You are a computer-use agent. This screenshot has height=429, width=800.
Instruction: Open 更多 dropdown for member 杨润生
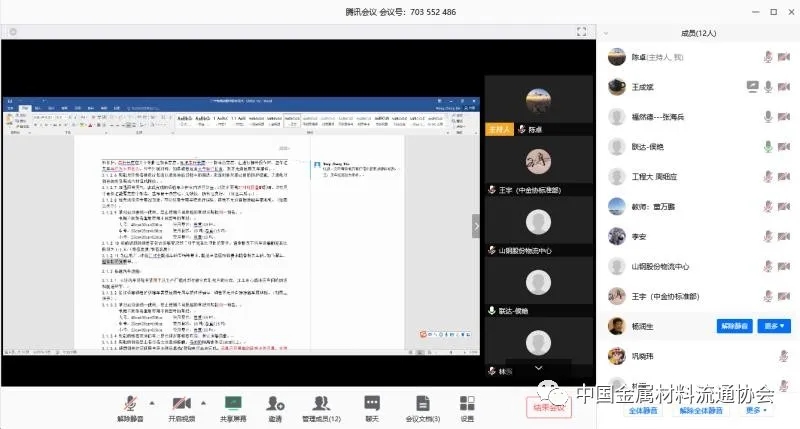775,326
